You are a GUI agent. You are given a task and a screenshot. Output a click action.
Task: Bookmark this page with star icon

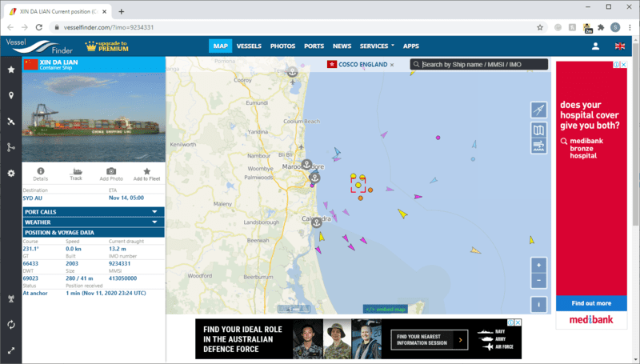tap(539, 27)
